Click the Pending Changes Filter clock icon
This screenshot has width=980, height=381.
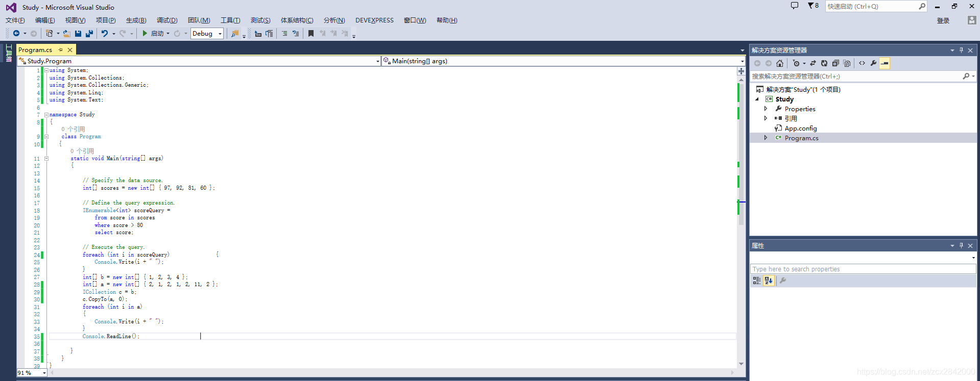(x=796, y=63)
